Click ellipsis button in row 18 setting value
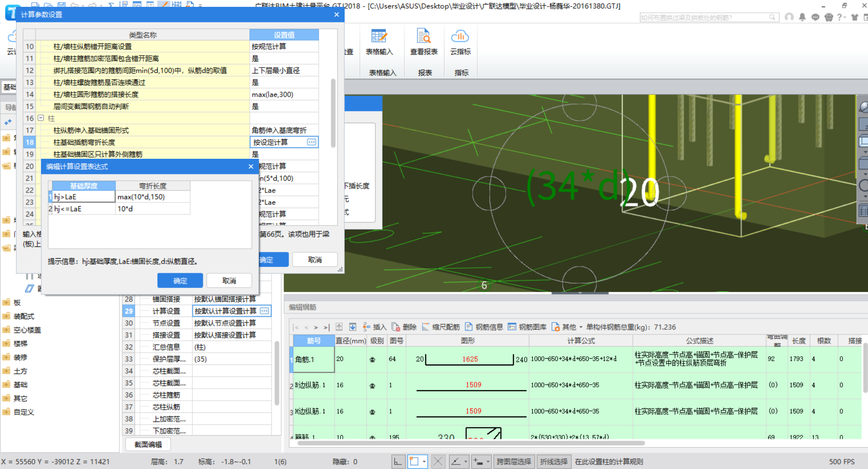This screenshot has width=868, height=469. (311, 142)
